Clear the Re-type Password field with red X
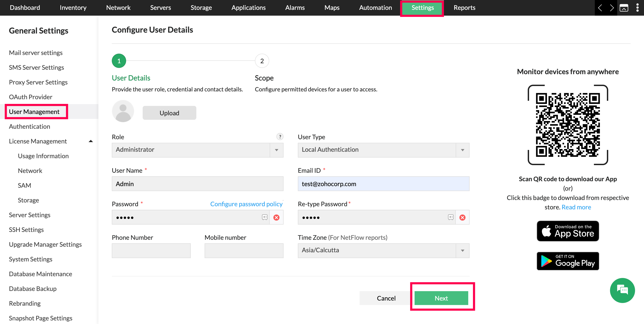 [x=462, y=217]
